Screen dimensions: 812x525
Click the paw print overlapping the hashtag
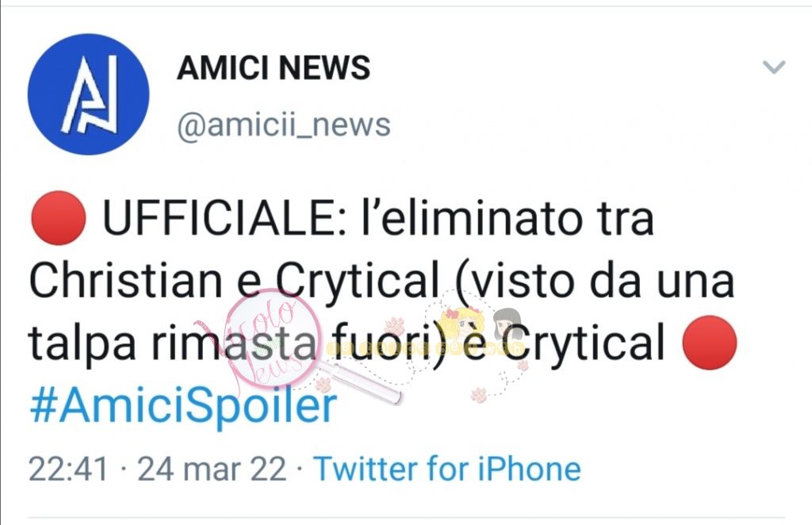pyautogui.click(x=324, y=384)
